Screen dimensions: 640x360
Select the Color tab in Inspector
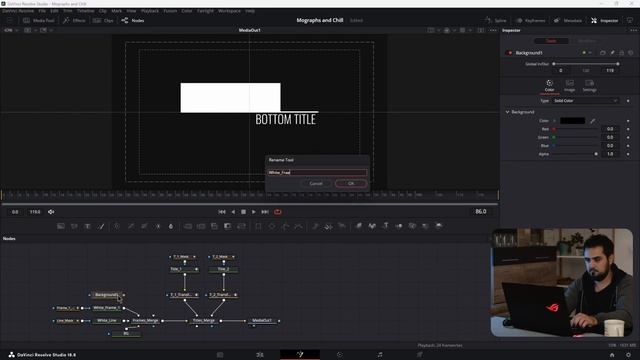[x=549, y=86]
